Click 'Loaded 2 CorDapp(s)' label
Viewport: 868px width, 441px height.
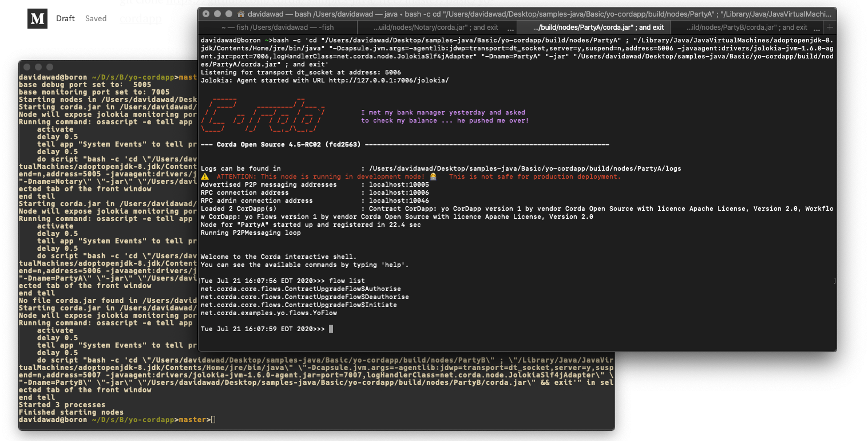(x=239, y=208)
